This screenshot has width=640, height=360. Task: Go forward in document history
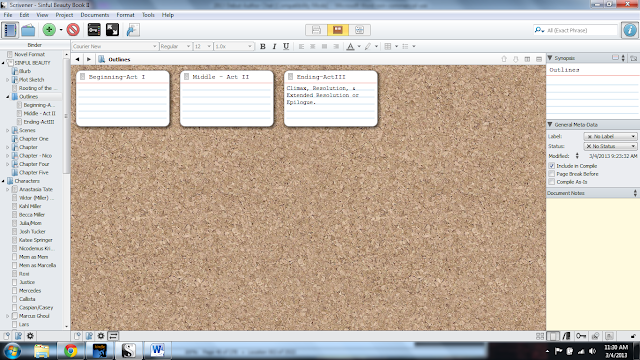tap(89, 59)
